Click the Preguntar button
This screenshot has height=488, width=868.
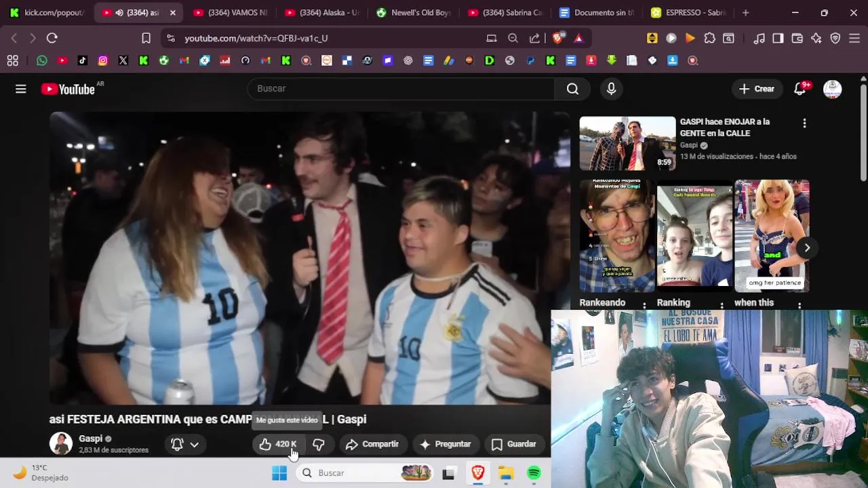pos(445,444)
